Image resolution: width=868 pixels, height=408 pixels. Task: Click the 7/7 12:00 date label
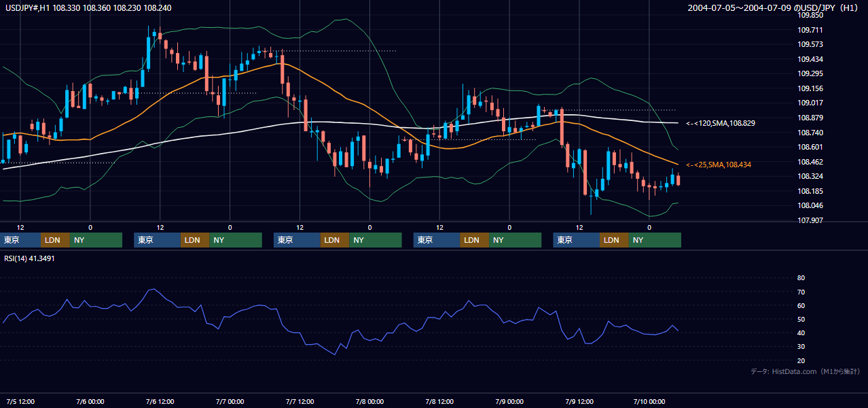tap(300, 401)
